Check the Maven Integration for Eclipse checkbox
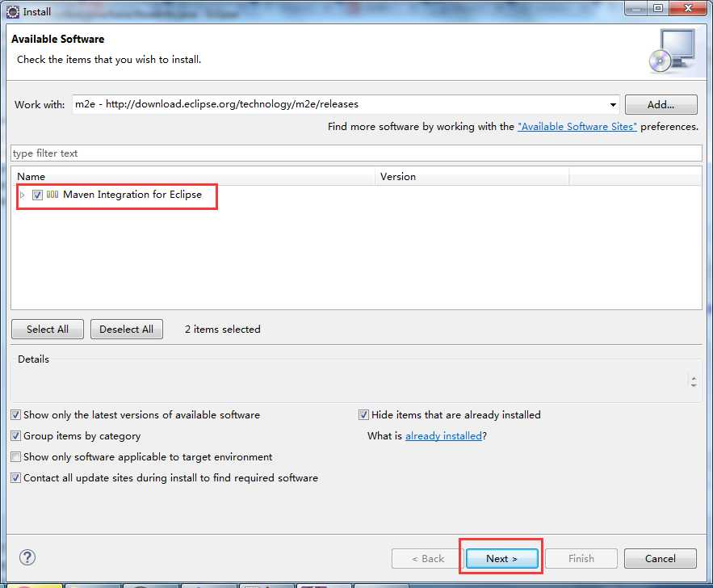 point(37,195)
